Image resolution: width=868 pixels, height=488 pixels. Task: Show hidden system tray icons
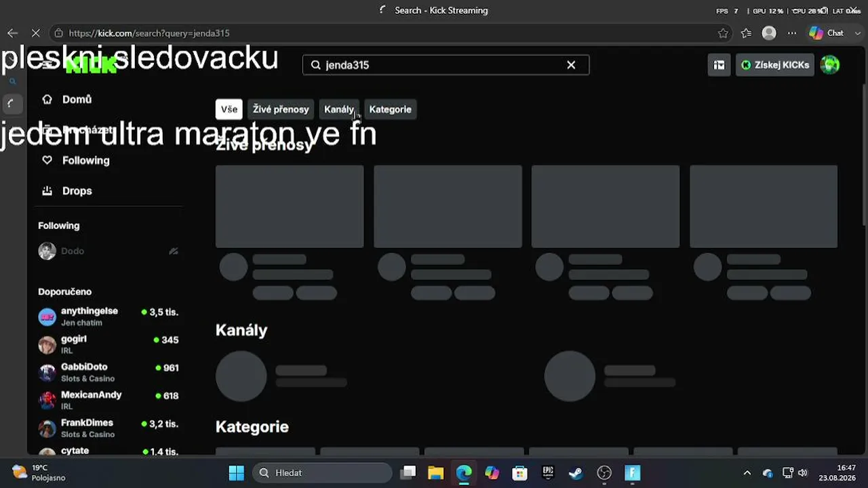click(x=747, y=473)
